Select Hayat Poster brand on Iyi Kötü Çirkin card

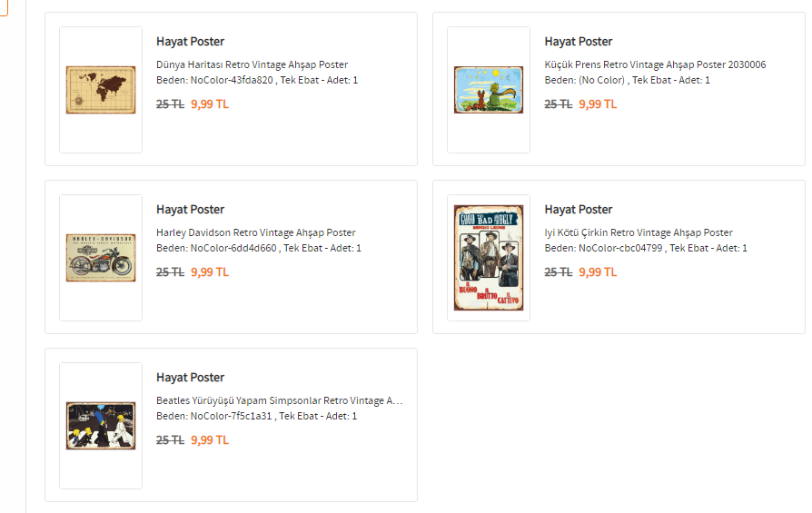579,210
